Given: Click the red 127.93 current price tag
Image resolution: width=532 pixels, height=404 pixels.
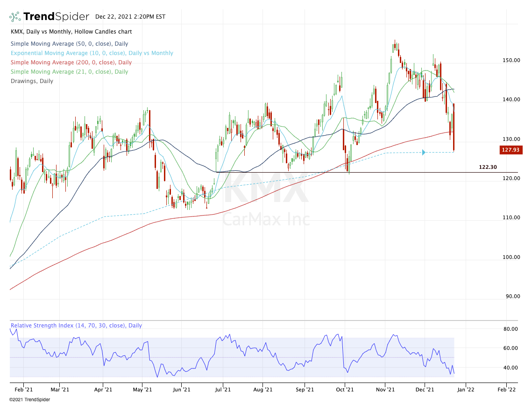Looking at the screenshot, I should click(511, 150).
